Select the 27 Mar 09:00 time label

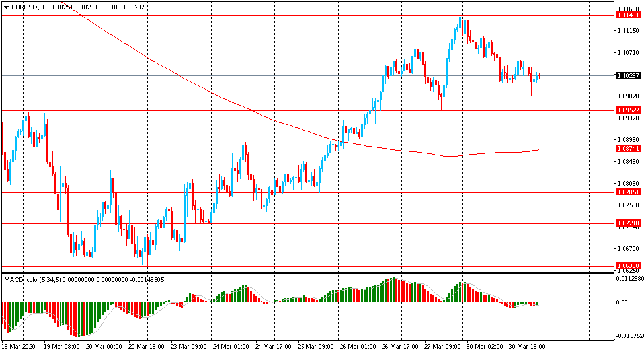pos(443,347)
